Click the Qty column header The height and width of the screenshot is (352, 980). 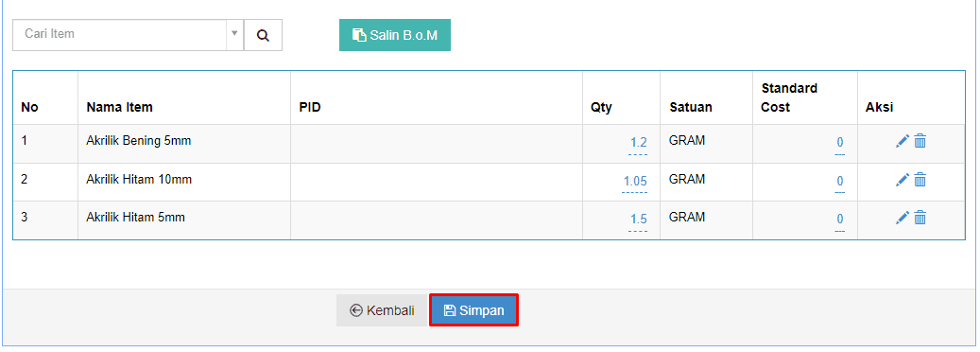pyautogui.click(x=601, y=108)
